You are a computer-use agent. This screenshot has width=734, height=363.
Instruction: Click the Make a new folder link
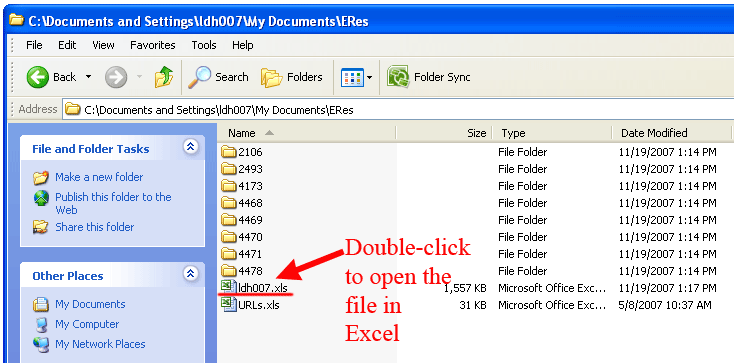99,177
